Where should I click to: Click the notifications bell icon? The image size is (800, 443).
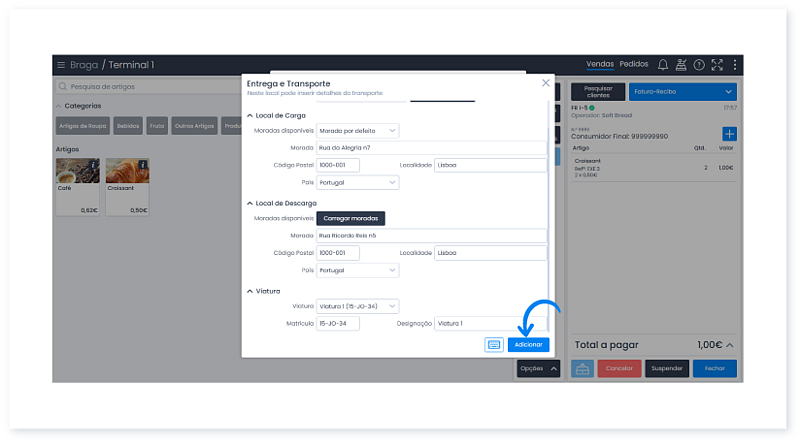click(x=662, y=65)
